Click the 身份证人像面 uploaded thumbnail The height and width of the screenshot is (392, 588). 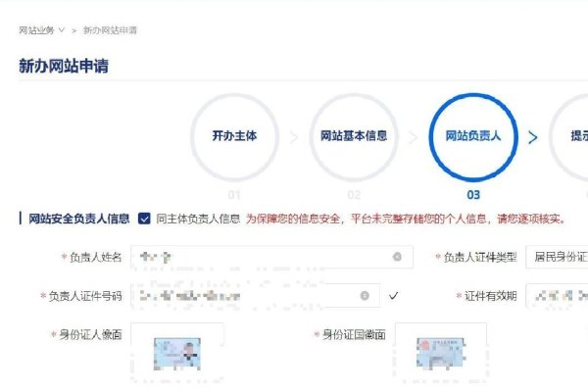coord(177,354)
